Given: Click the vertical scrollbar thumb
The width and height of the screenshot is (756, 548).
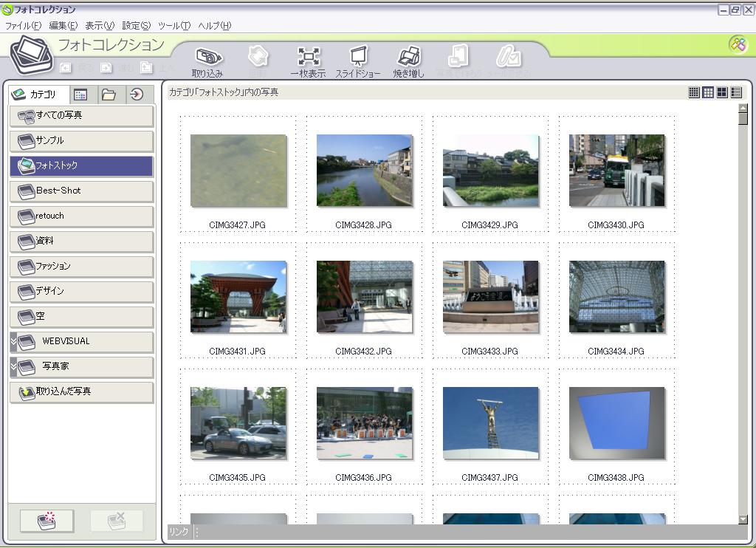Looking at the screenshot, I should coord(743,119).
